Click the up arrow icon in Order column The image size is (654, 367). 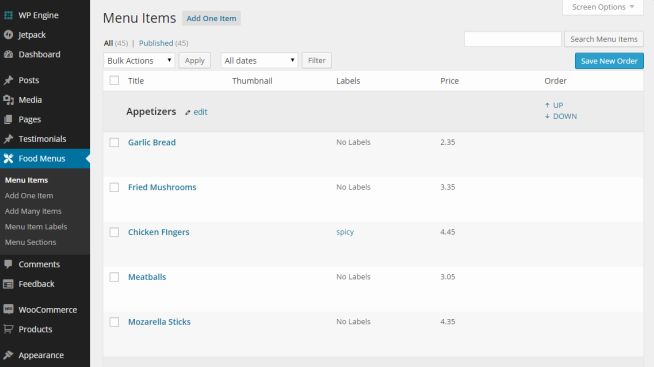(x=547, y=105)
